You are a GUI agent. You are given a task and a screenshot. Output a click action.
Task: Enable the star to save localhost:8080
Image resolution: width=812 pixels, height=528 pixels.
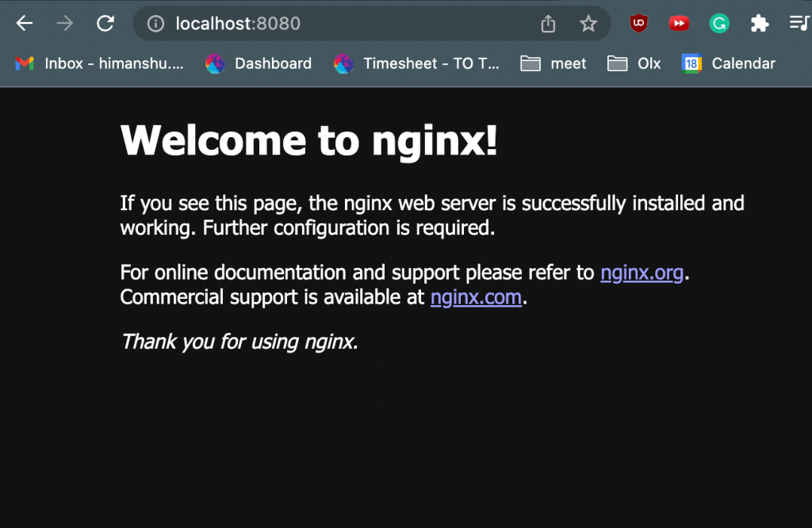coord(588,23)
